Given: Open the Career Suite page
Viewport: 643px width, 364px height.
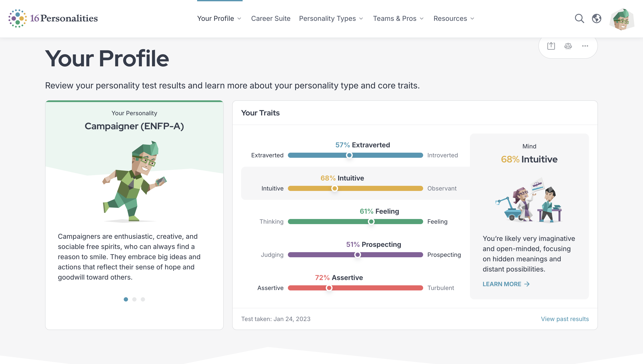Looking at the screenshot, I should point(271,18).
